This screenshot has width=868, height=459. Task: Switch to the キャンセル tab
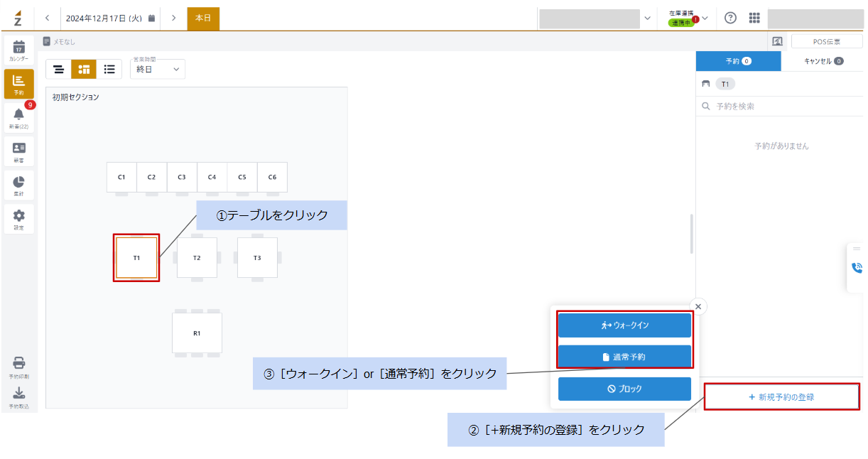point(823,61)
